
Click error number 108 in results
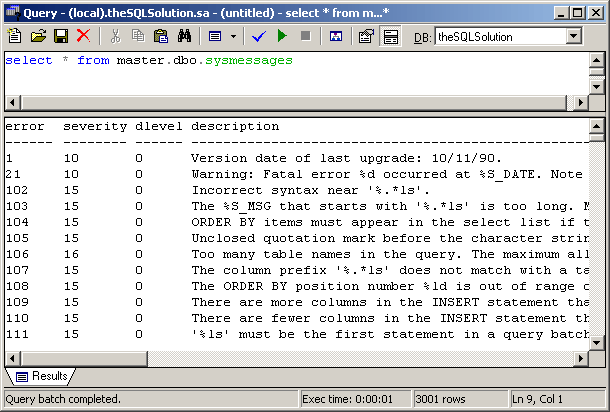17,286
